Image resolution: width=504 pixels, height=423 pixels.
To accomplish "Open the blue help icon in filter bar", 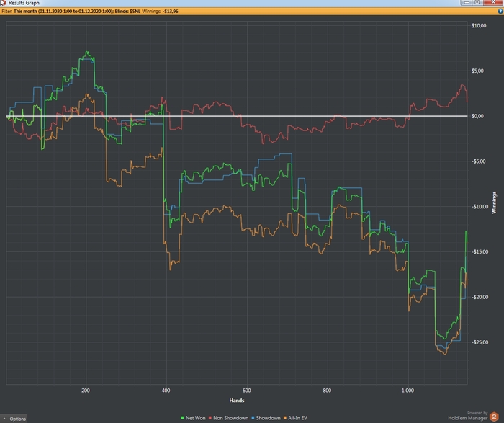I will (x=500, y=12).
